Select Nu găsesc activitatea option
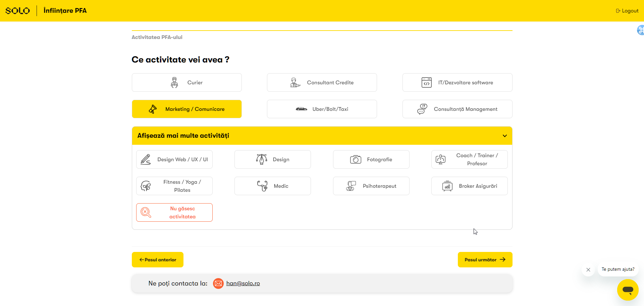 tap(174, 213)
